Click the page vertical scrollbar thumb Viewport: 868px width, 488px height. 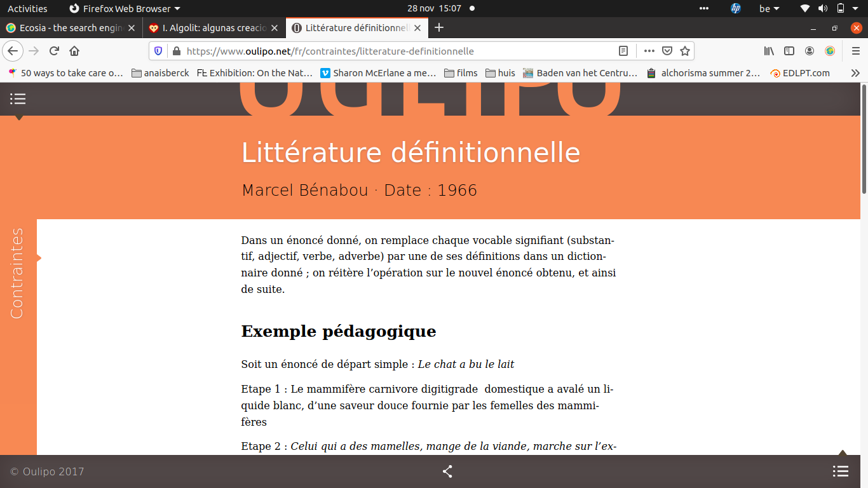coord(864,139)
